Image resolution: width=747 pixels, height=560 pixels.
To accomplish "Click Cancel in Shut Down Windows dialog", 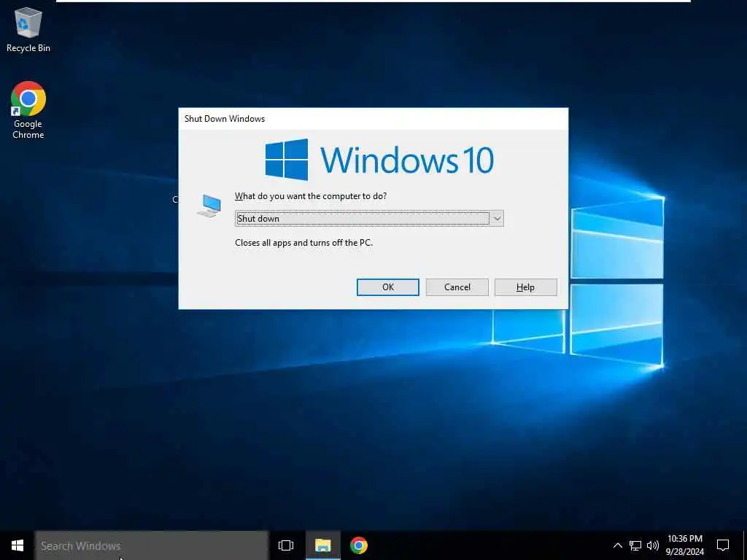I will coord(457,287).
